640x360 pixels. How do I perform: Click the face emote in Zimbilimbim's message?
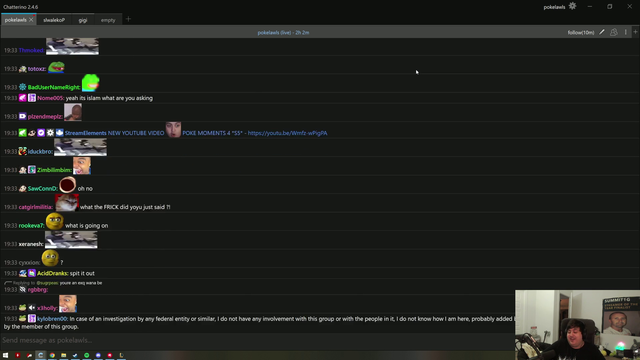pyautogui.click(x=82, y=166)
